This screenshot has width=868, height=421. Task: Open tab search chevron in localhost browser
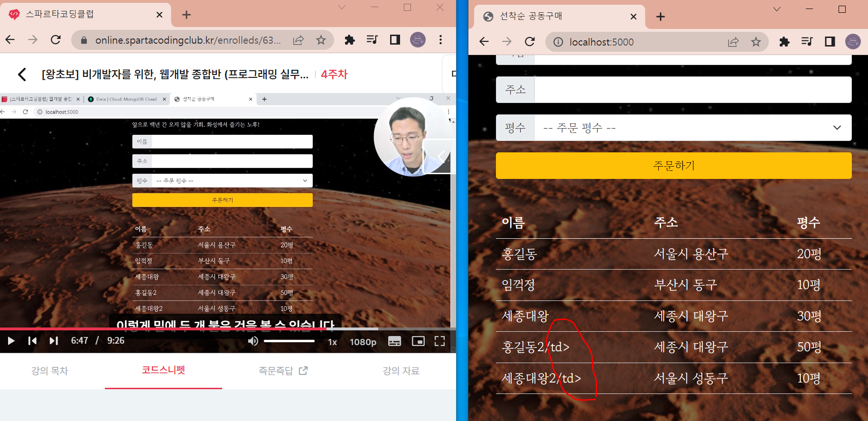(777, 9)
